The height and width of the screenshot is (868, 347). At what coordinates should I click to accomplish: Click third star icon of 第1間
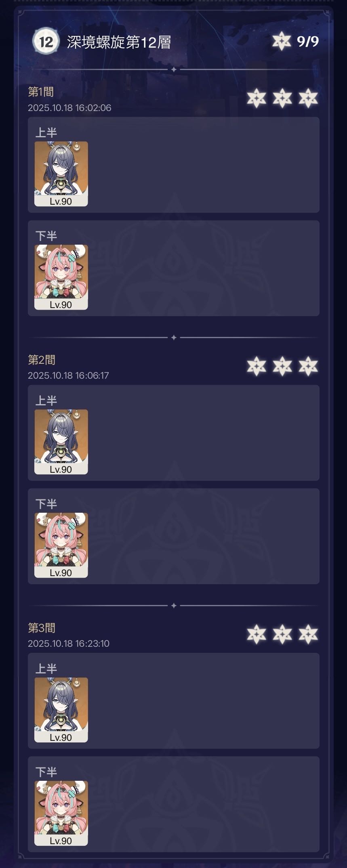[x=308, y=98]
